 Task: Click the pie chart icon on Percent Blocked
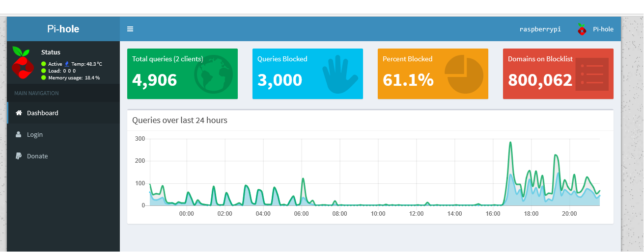(x=464, y=74)
